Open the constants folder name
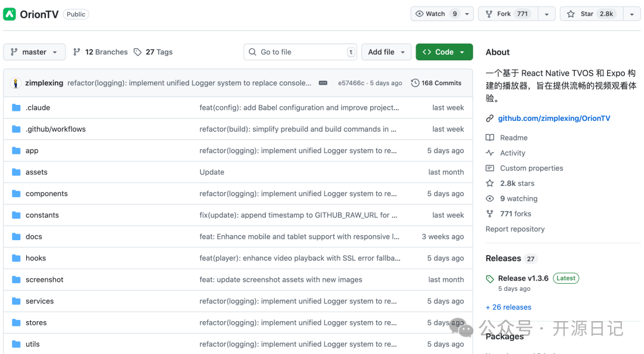Screen dimensions: 644x354 (42, 215)
